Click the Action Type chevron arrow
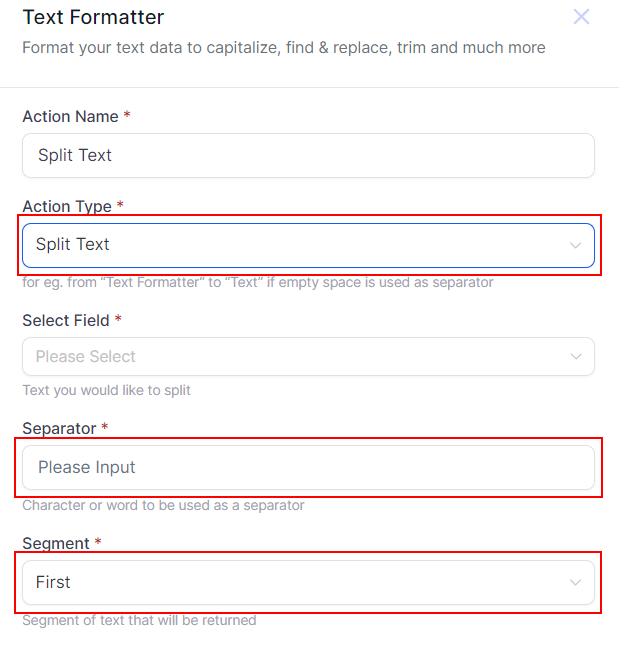 click(x=576, y=245)
